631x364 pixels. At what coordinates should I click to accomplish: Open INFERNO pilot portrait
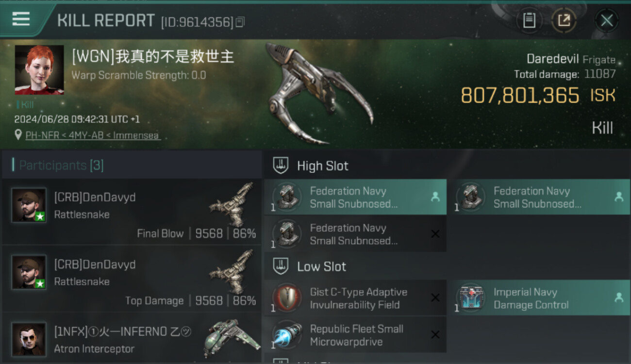(29, 339)
